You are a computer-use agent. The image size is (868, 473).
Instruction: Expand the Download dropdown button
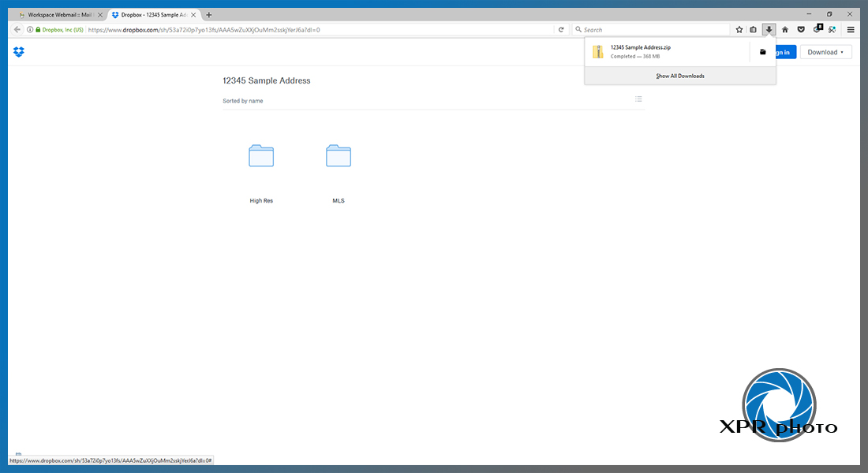(825, 52)
